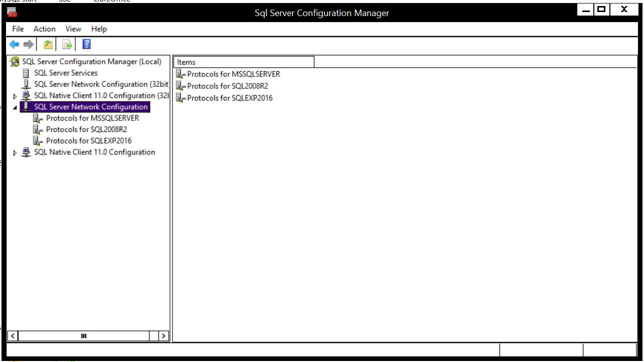Open the Help toolbar icon
The height and width of the screenshot is (362, 644).
86,45
